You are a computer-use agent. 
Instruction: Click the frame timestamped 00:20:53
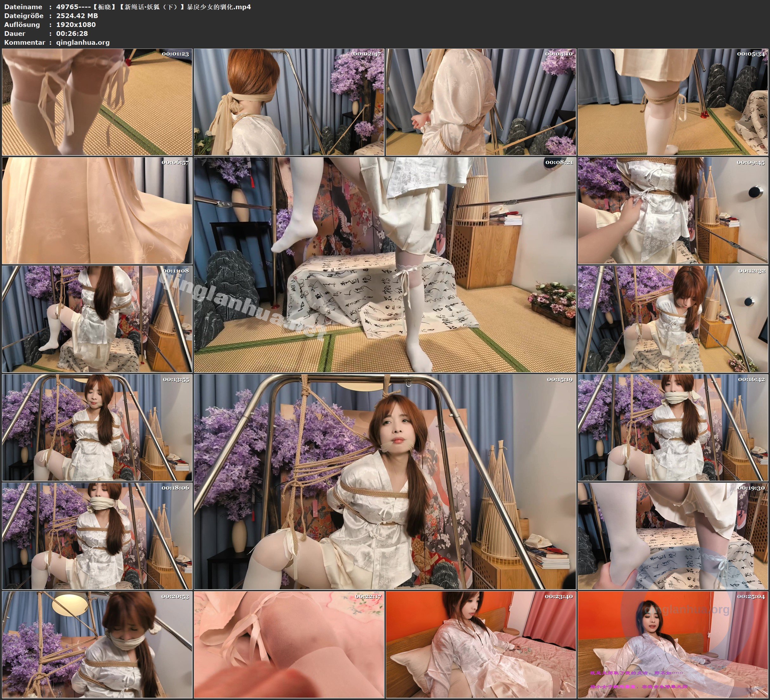pos(97,644)
